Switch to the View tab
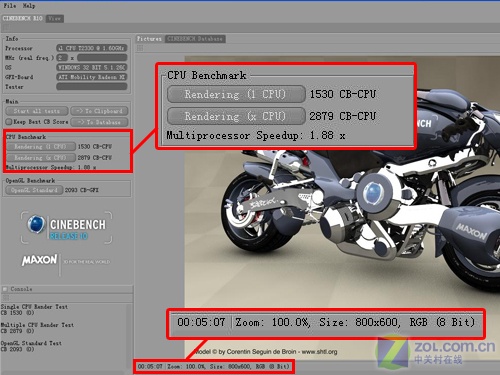 (54, 18)
